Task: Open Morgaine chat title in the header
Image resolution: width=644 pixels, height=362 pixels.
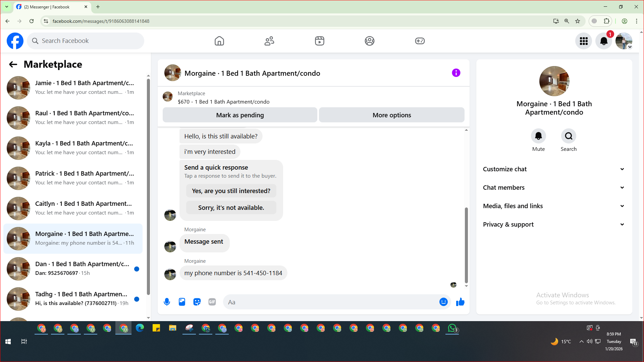Action: click(x=252, y=73)
